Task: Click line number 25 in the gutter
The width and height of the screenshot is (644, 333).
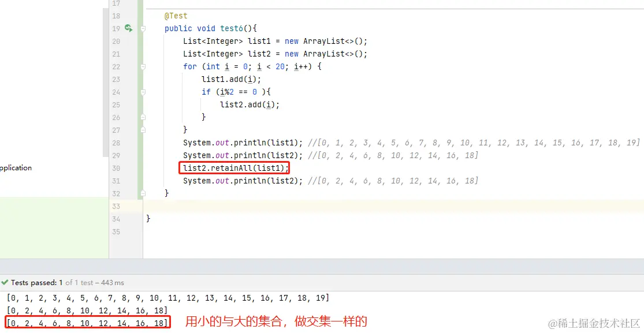Action: [116, 104]
